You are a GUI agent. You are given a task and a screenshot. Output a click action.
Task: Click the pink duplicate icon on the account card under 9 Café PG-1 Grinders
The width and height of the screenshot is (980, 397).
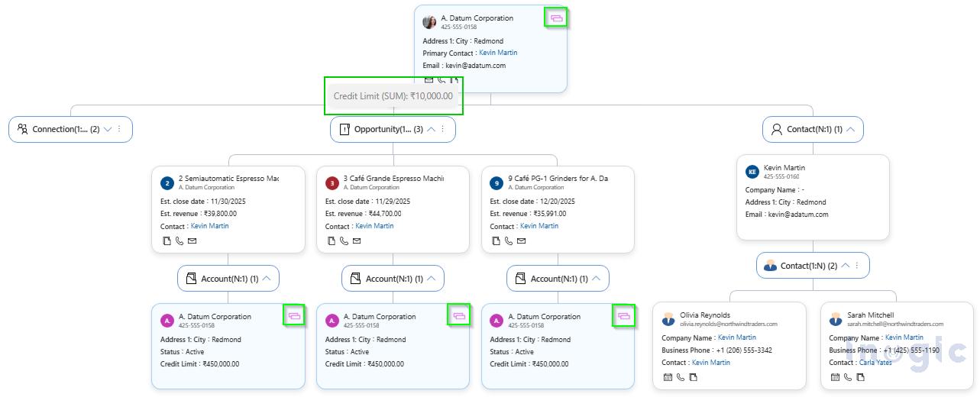click(x=624, y=315)
